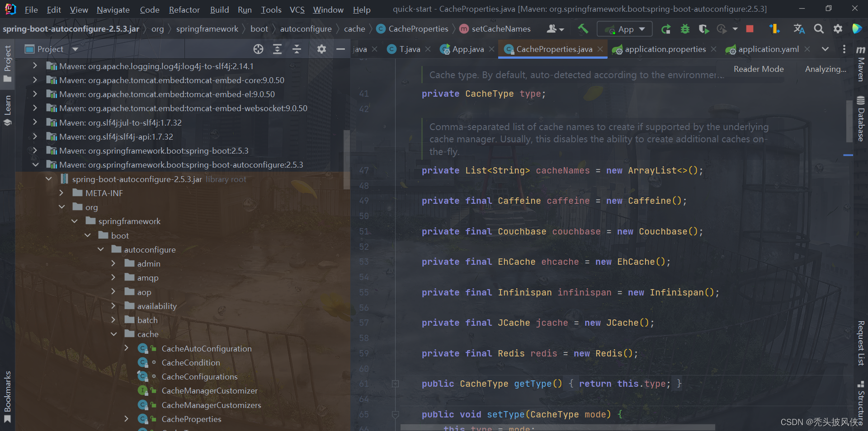Click the Build project hammer icon
The image size is (868, 431).
[583, 29]
